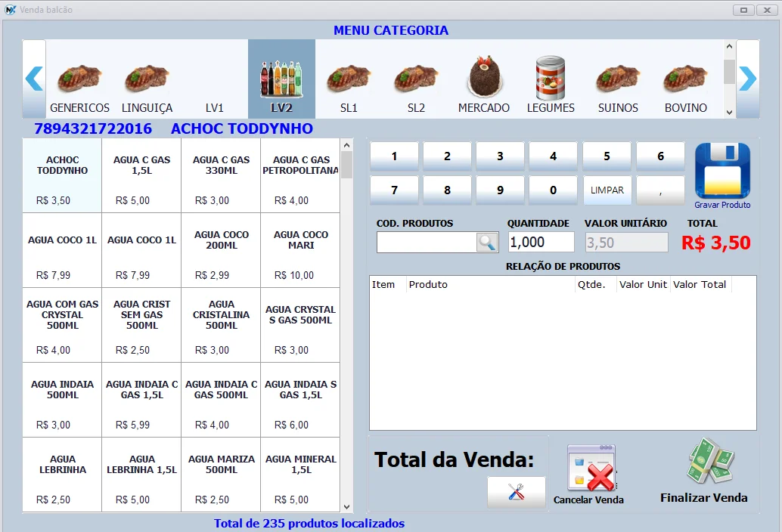Click keypad number 9
782x532 pixels.
pos(500,190)
